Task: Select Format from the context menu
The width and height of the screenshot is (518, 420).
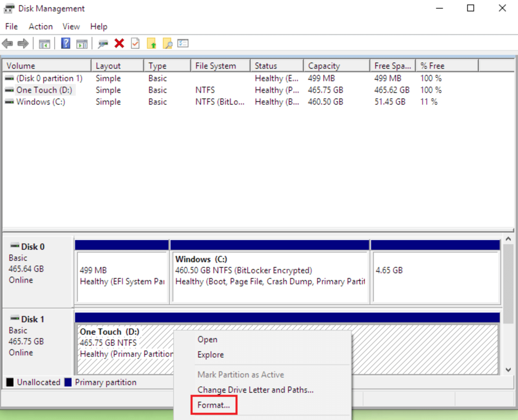Action: coord(213,404)
